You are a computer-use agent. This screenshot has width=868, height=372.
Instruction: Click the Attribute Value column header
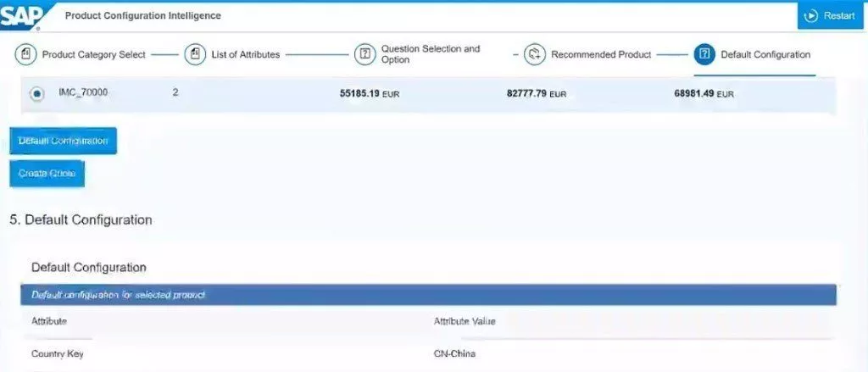pyautogui.click(x=465, y=321)
